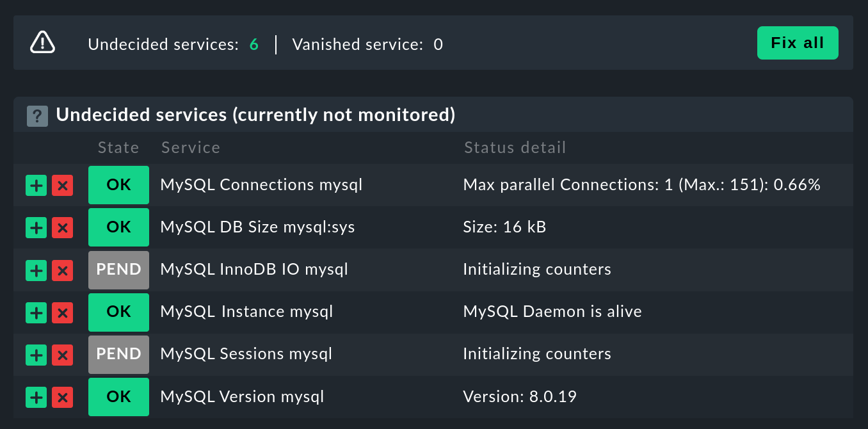Select the PEND state badge for MySQL Sessions

118,355
